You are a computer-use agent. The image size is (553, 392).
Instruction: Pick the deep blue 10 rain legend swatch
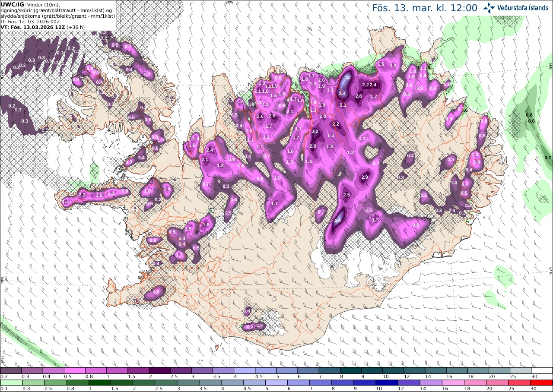(387, 383)
